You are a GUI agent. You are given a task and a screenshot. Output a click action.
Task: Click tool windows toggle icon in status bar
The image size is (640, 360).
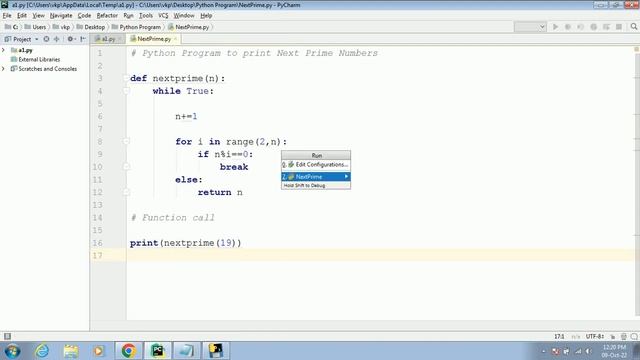[7, 336]
